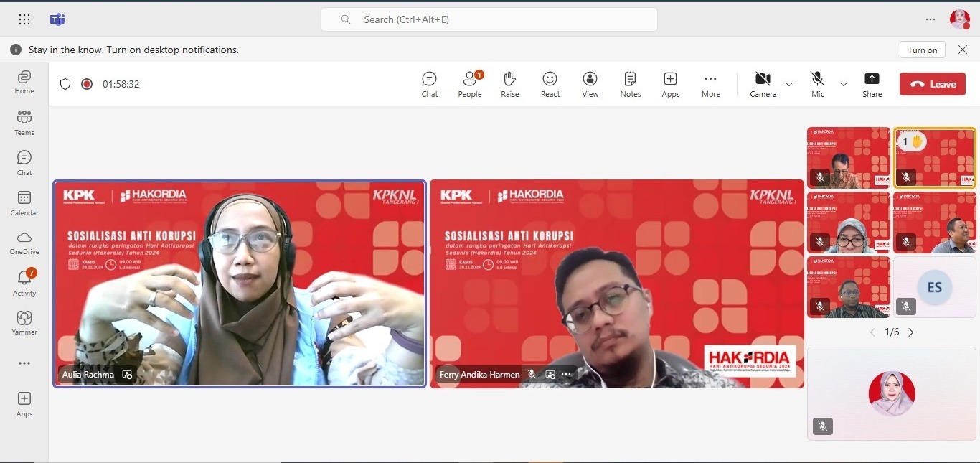Expand the Mic options dropdown arrow
Viewport: 980px width, 463px height.
[x=844, y=85]
